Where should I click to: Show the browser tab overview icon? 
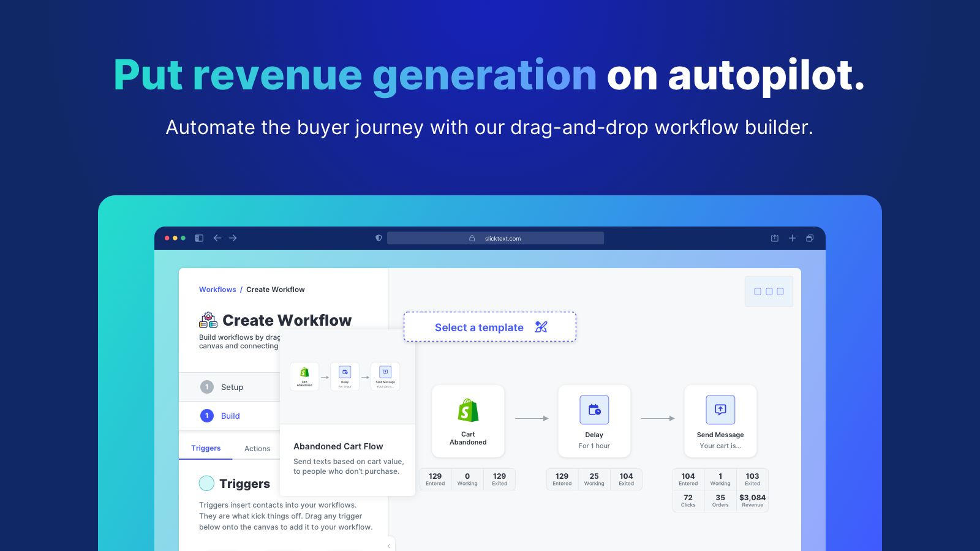pyautogui.click(x=810, y=238)
